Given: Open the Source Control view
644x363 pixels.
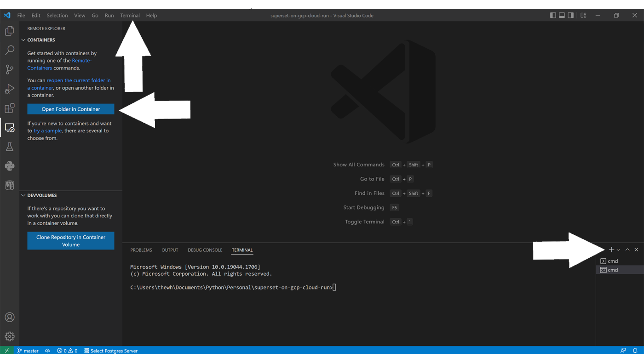Looking at the screenshot, I should (x=9, y=69).
